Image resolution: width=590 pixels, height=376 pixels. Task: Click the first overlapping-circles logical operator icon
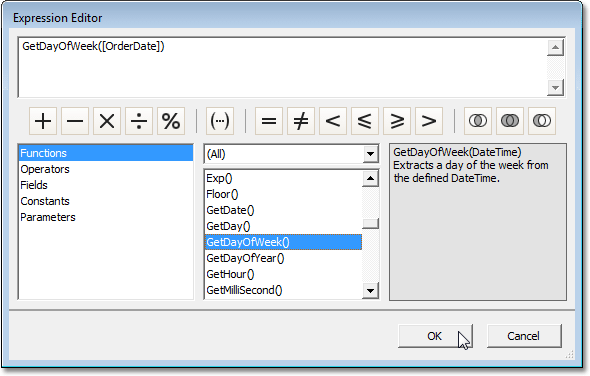click(x=477, y=121)
